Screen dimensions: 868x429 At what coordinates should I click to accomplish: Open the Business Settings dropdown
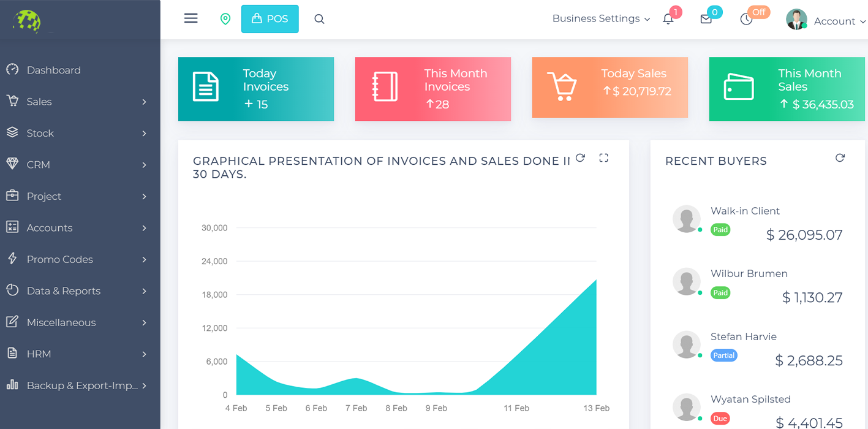tap(600, 19)
